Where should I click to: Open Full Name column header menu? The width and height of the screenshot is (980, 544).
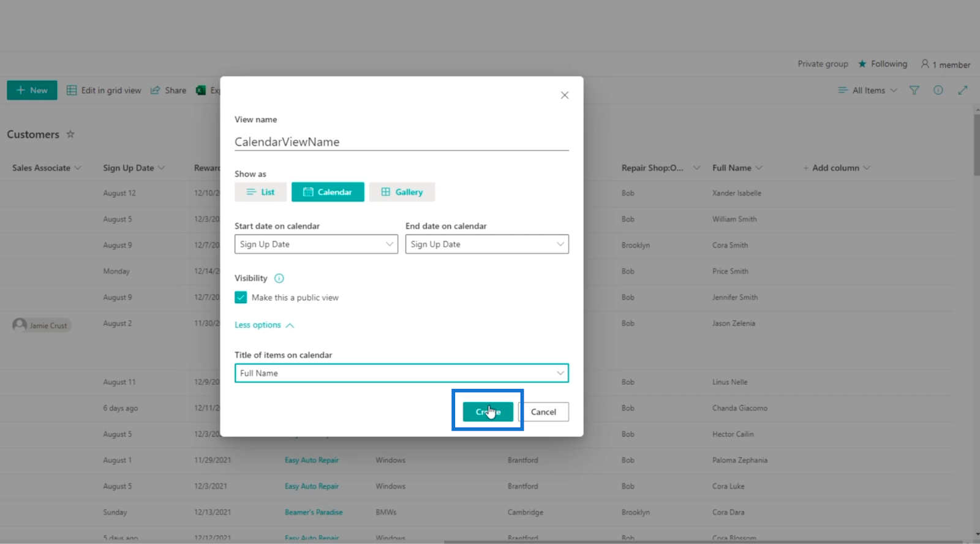point(737,168)
